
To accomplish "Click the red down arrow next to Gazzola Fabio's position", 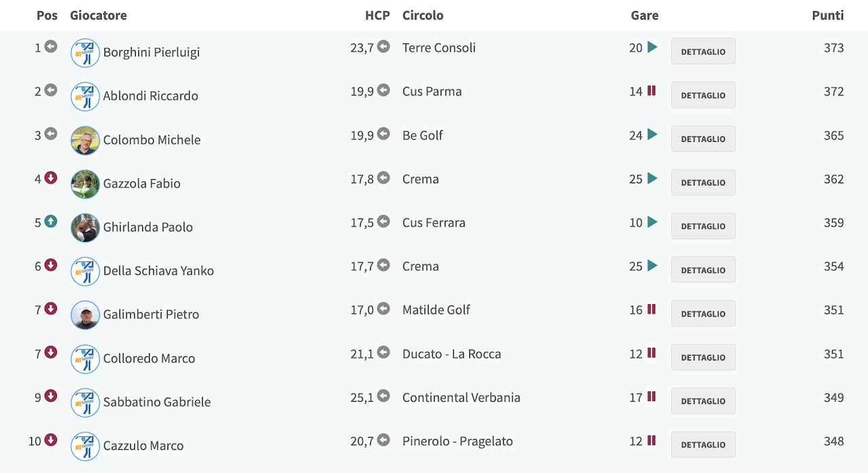I will pos(51,178).
